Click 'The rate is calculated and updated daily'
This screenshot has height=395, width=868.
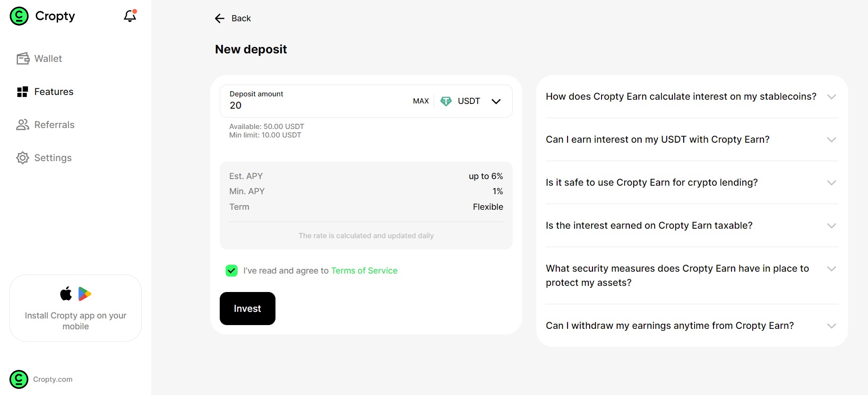click(366, 236)
